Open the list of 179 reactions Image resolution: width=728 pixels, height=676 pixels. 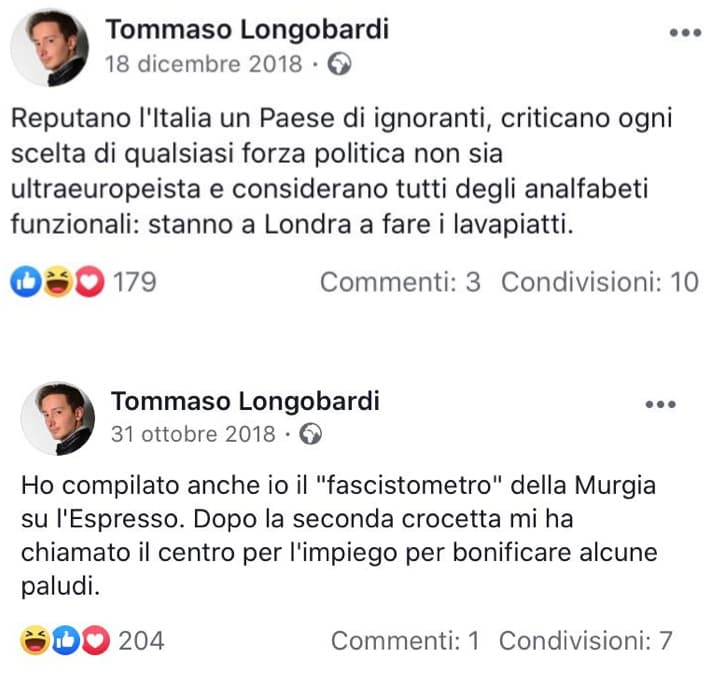(134, 283)
